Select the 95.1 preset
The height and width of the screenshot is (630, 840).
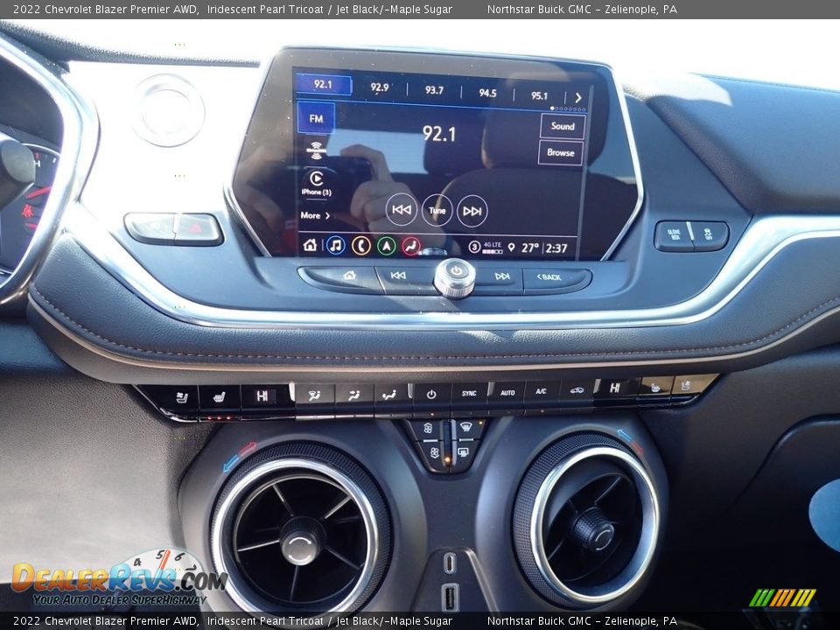pyautogui.click(x=539, y=96)
